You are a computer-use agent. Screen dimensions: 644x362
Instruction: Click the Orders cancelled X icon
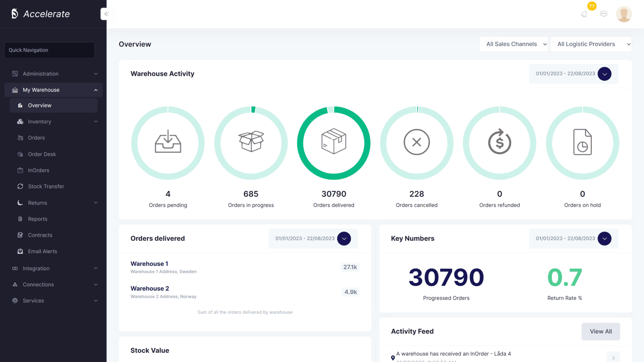417,142
